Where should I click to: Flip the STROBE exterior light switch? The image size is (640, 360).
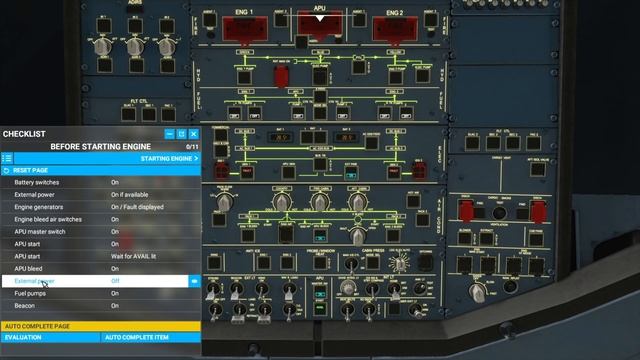(213, 290)
